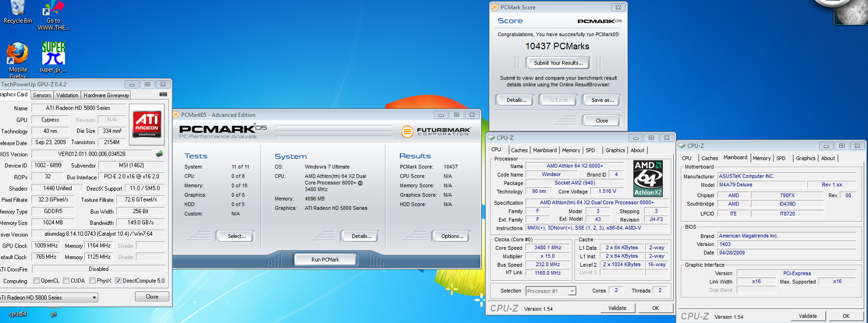Click the Specification AMD Athlon 64 X2 6000+ field
The image size is (868, 323).
(597, 203)
